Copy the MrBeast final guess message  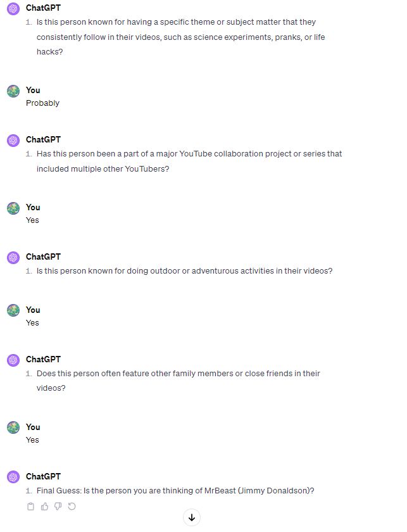pos(31,507)
